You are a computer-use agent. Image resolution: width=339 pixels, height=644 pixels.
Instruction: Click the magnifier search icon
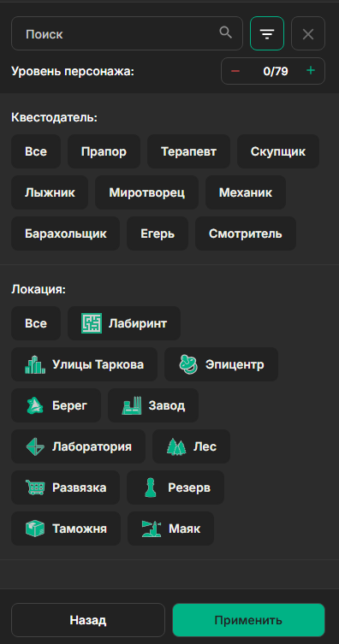[226, 32]
